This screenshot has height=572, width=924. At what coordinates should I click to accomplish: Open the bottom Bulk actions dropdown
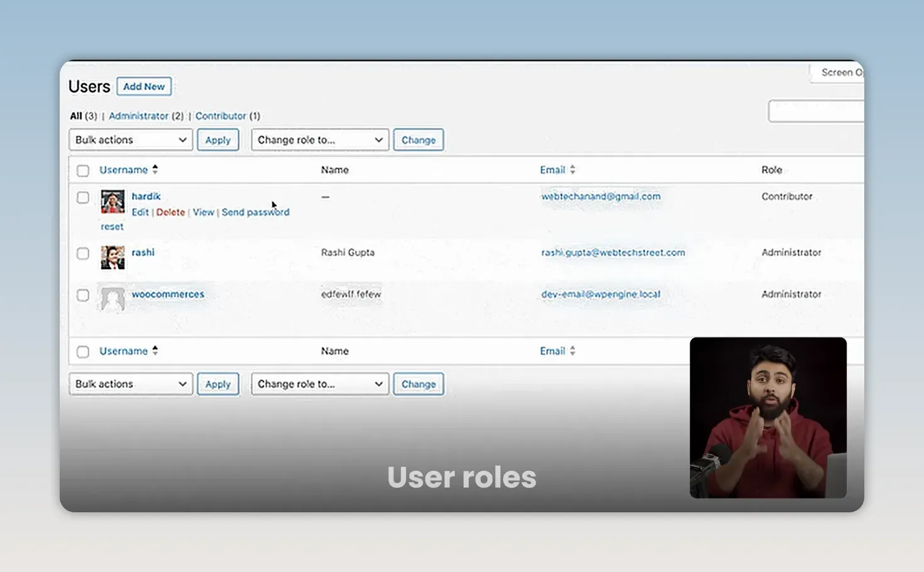[131, 383]
